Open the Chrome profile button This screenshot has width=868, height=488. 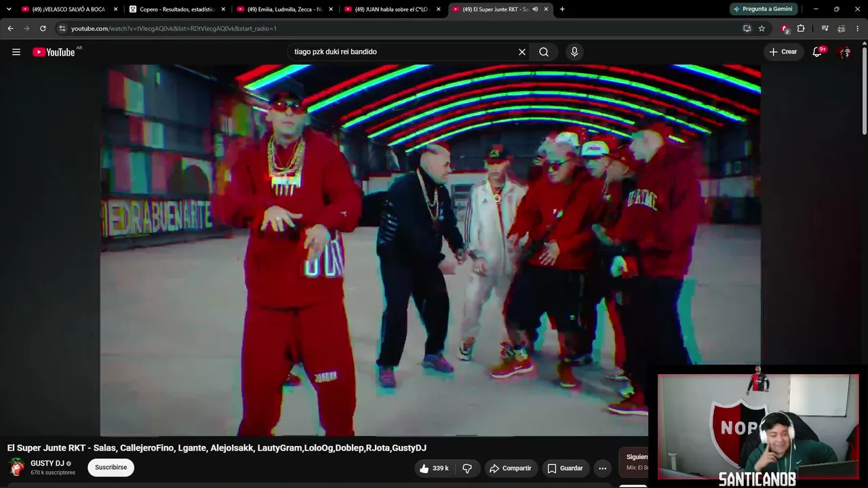(x=842, y=28)
